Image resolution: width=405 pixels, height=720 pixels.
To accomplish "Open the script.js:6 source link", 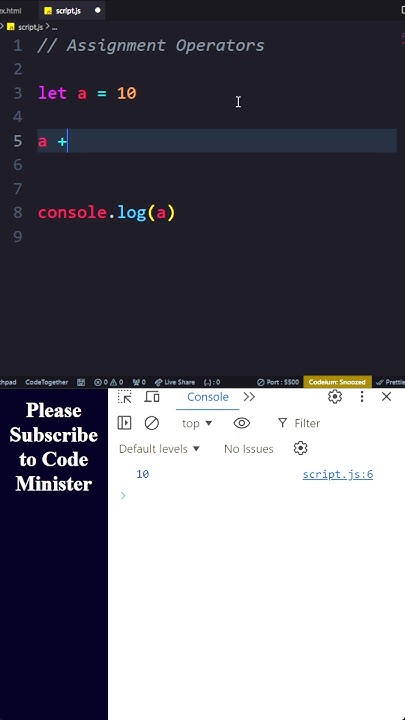I will coord(338,474).
